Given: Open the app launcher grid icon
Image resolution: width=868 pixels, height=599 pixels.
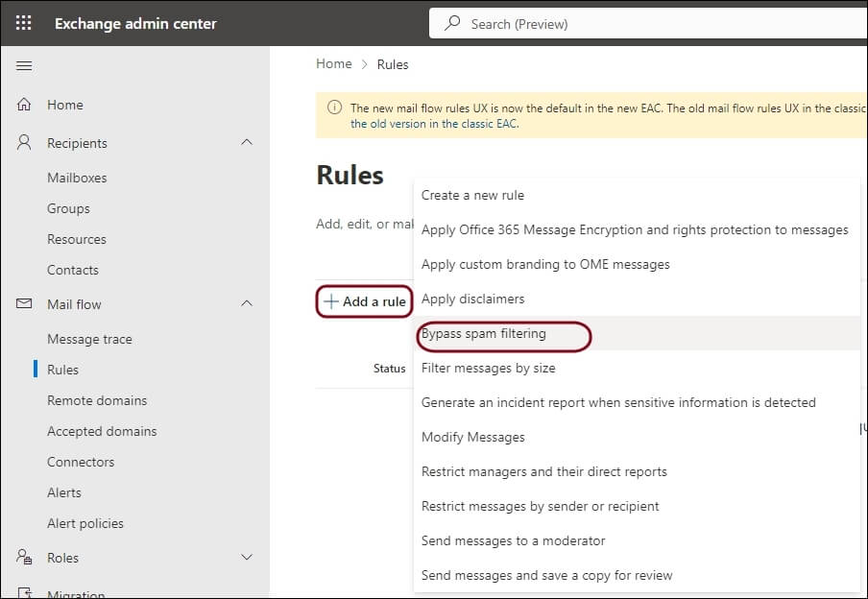Looking at the screenshot, I should (23, 23).
